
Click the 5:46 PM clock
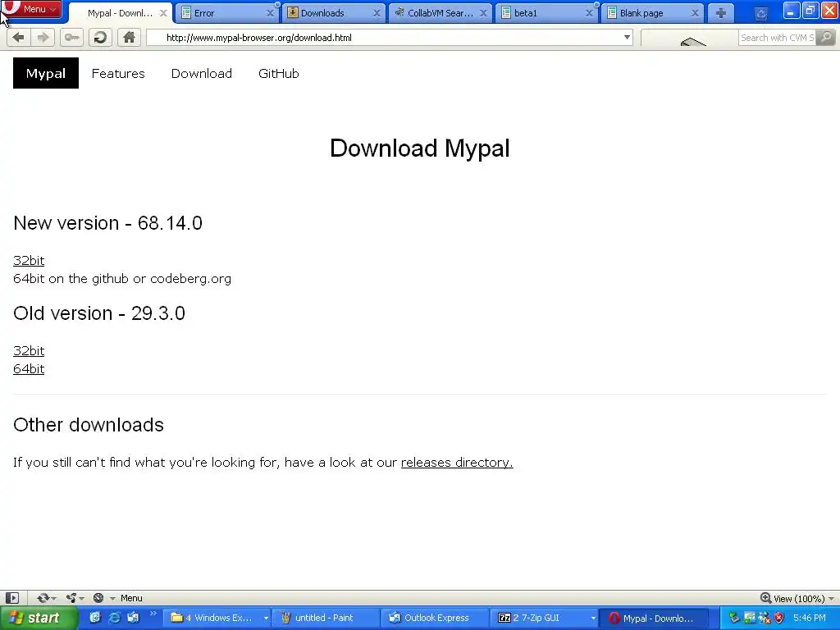pyautogui.click(x=810, y=618)
